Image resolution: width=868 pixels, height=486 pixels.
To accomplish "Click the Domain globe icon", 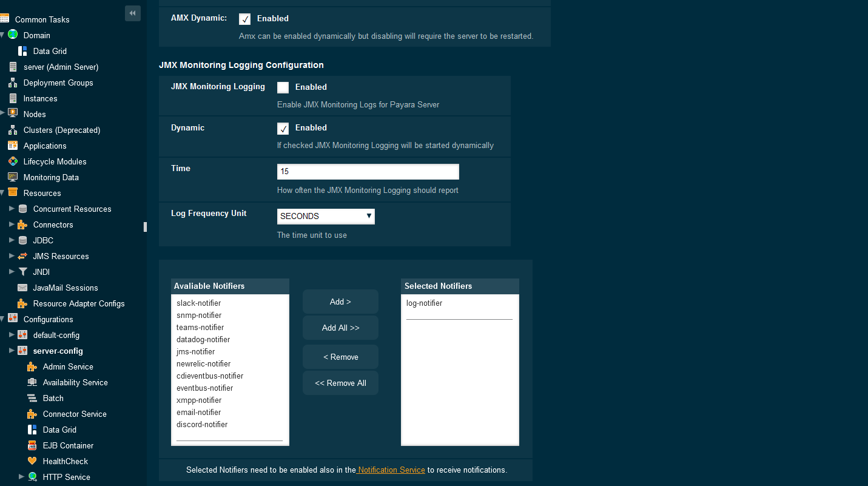I will click(12, 35).
